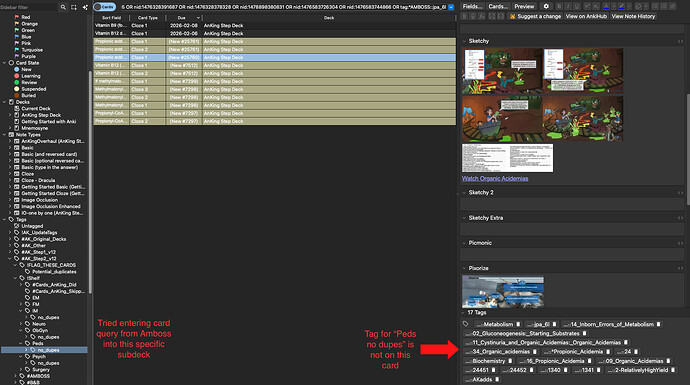The image size is (690, 385).
Task: Select the Untagged sidebar item
Action: click(x=32, y=226)
